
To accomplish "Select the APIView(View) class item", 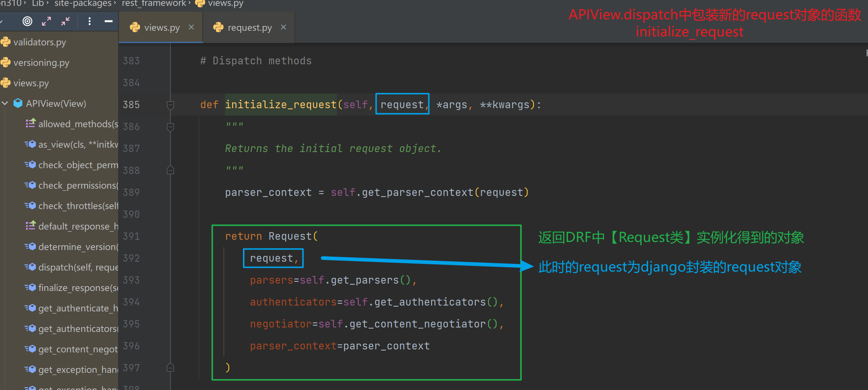I will coord(56,103).
